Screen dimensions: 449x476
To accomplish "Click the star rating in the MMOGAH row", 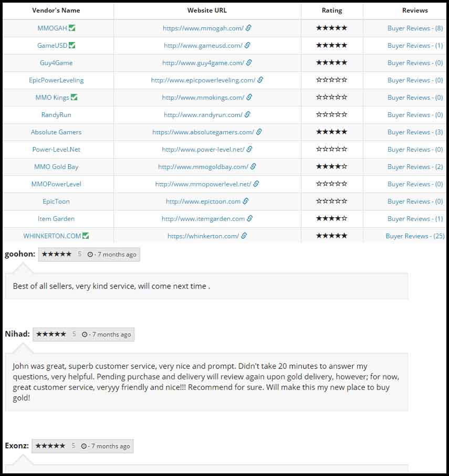I will pos(331,28).
